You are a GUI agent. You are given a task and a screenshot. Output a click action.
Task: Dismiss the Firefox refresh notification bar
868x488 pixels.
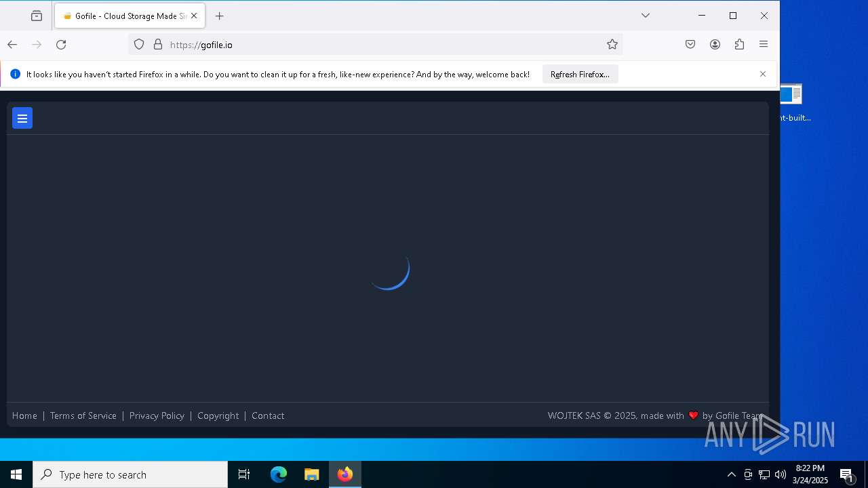pyautogui.click(x=763, y=75)
